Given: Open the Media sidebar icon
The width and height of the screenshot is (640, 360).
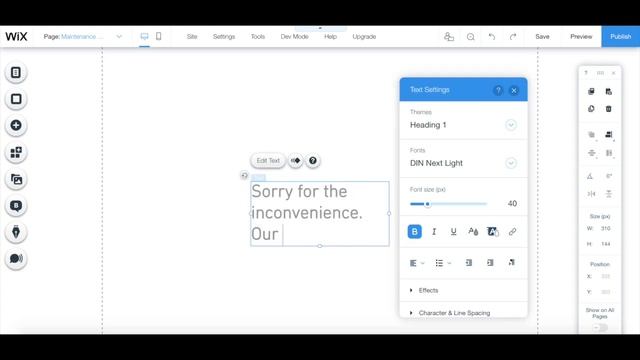Looking at the screenshot, I should pos(16,179).
